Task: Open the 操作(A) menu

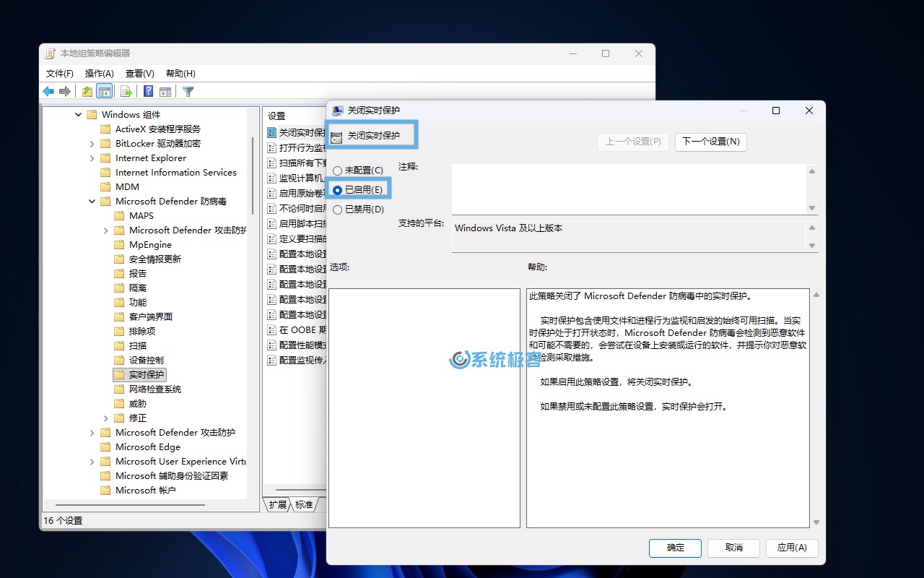Action: click(99, 74)
